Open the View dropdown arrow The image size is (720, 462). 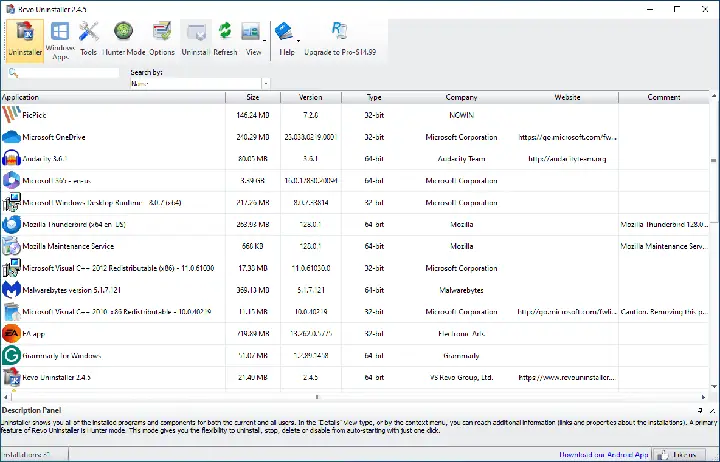coord(264,40)
